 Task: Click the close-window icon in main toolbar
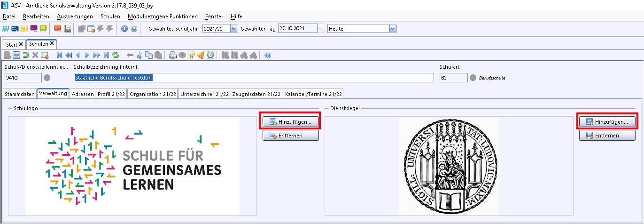91,29
